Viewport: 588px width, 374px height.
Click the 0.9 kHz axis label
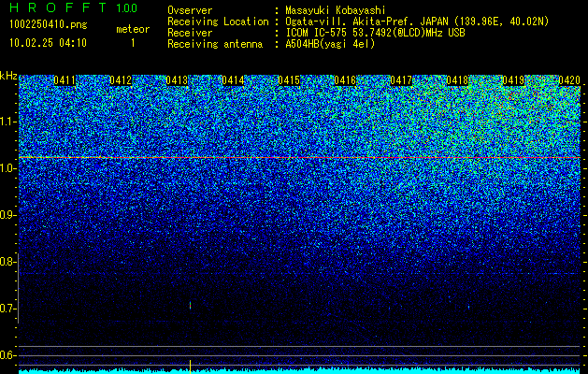point(7,215)
